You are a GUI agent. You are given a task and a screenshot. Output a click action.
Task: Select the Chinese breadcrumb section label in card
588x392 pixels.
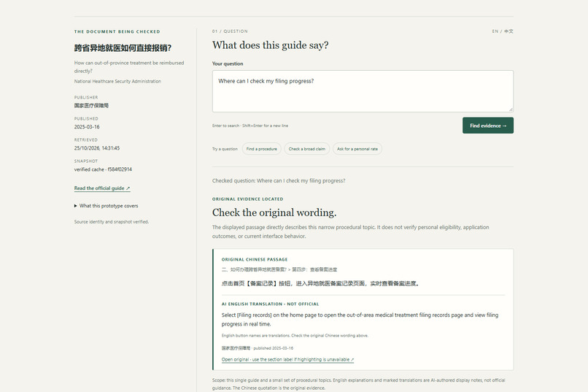point(279,269)
